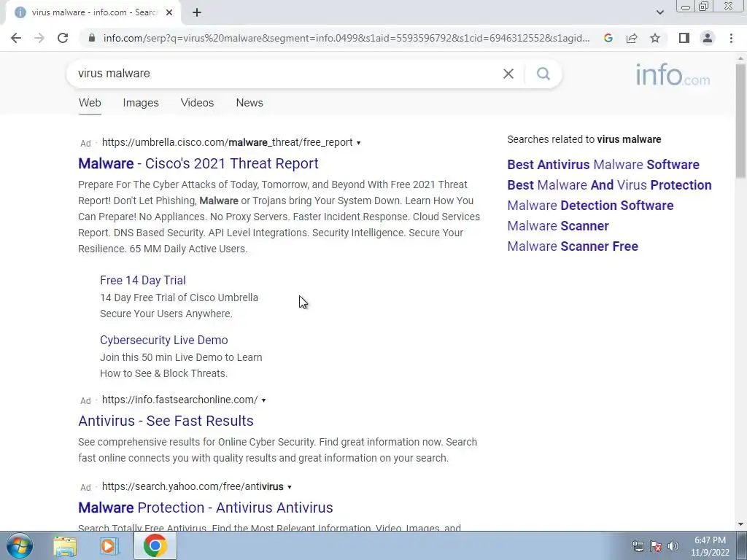Click the virus malware search field
The width and height of the screenshot is (747, 560).
pos(286,74)
